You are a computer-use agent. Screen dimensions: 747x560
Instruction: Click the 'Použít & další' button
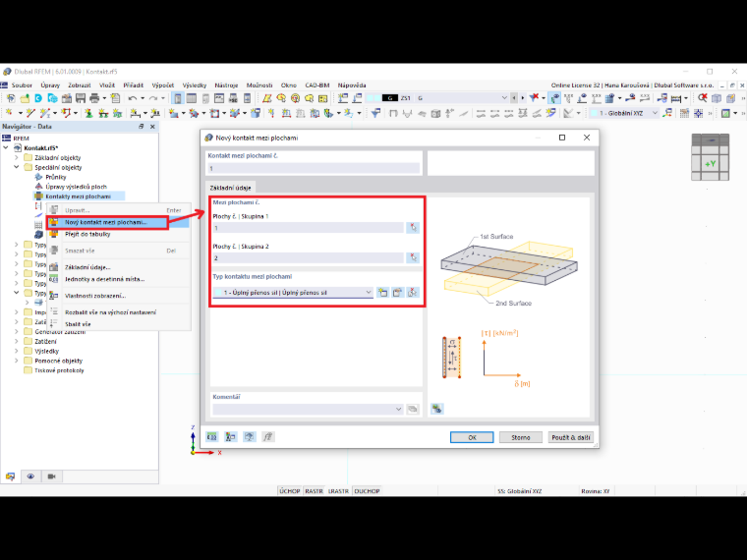pyautogui.click(x=571, y=437)
